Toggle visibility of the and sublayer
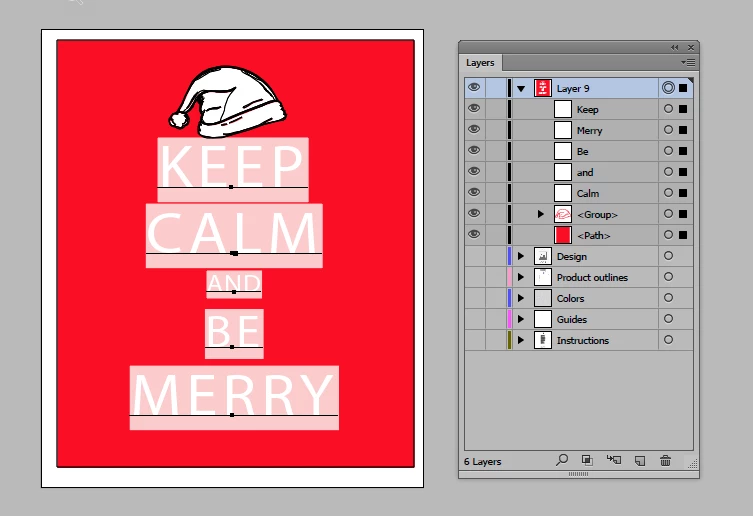The width and height of the screenshot is (753, 516). pos(474,171)
